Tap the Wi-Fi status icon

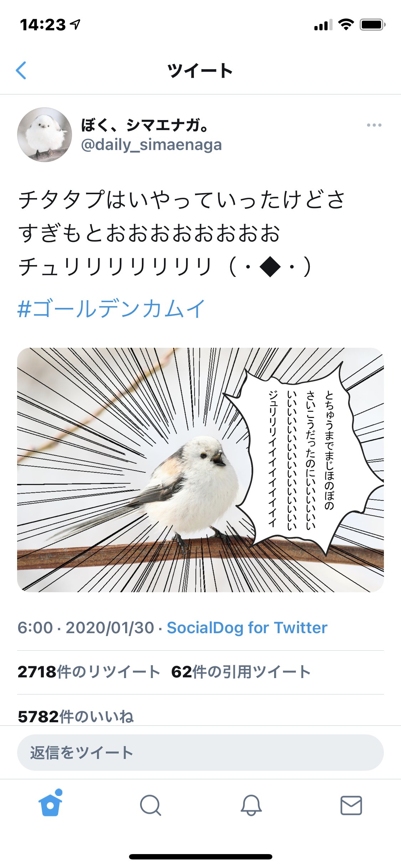[x=346, y=24]
